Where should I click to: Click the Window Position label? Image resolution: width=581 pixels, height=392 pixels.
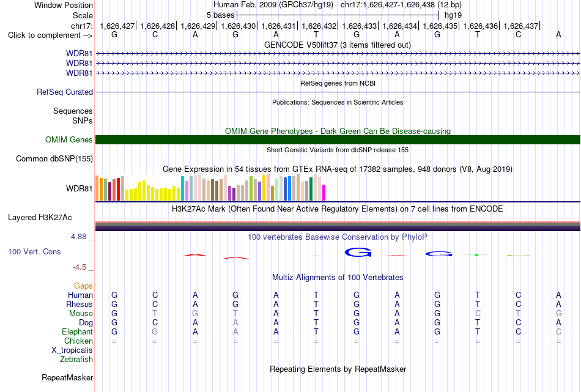click(x=64, y=5)
